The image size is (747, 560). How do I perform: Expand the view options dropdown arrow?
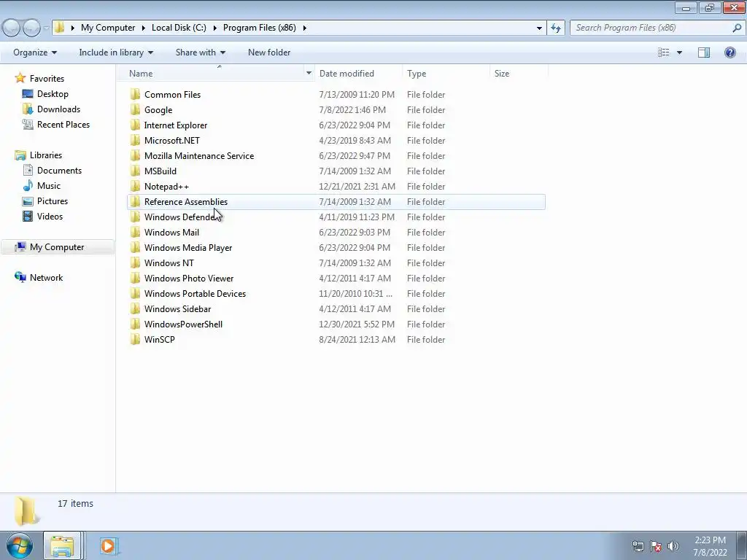679,52
